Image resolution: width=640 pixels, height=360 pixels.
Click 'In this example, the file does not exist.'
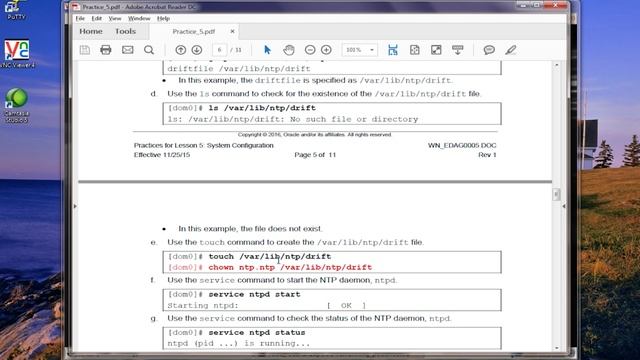(250, 229)
